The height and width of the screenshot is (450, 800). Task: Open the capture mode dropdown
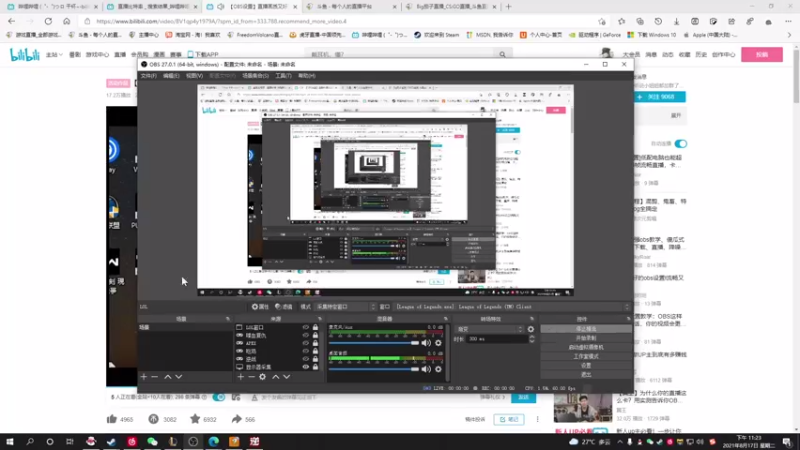coord(345,307)
